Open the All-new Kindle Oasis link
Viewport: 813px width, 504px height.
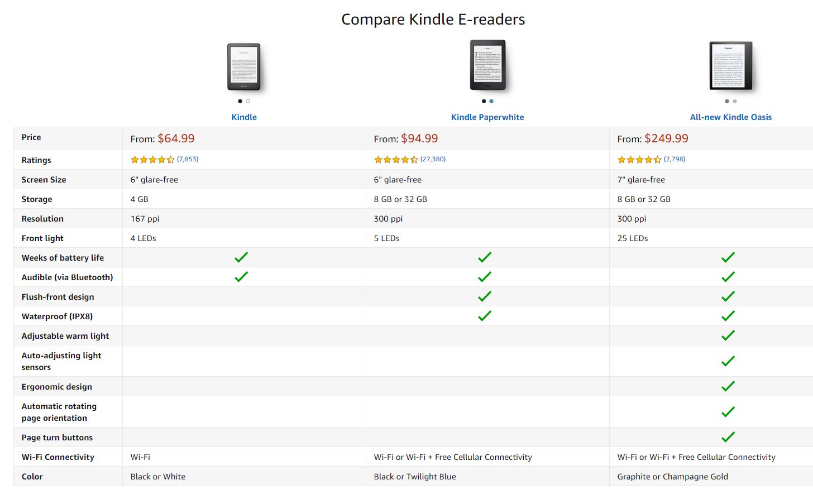pos(731,117)
